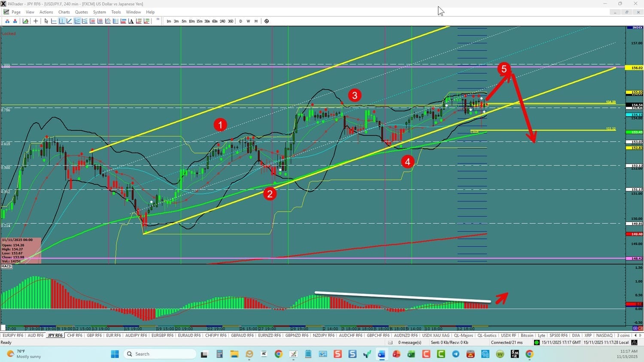Open the chart indicator icon in toolbar

coord(26,21)
